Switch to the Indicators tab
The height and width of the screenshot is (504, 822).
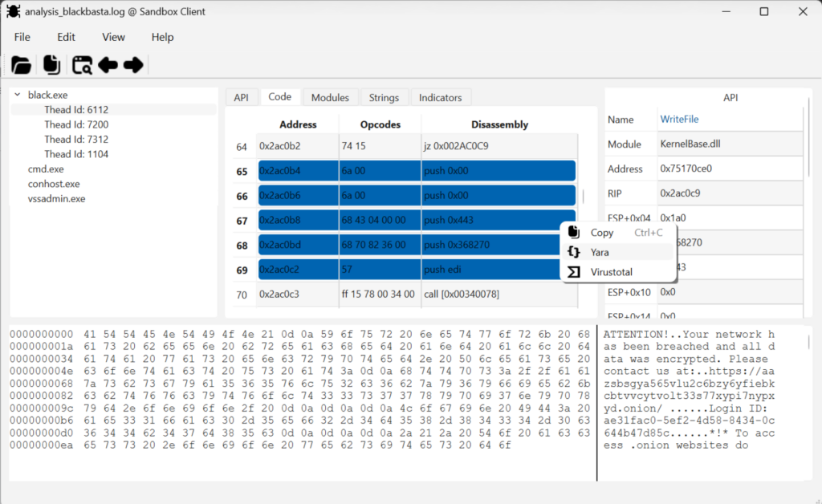point(441,97)
